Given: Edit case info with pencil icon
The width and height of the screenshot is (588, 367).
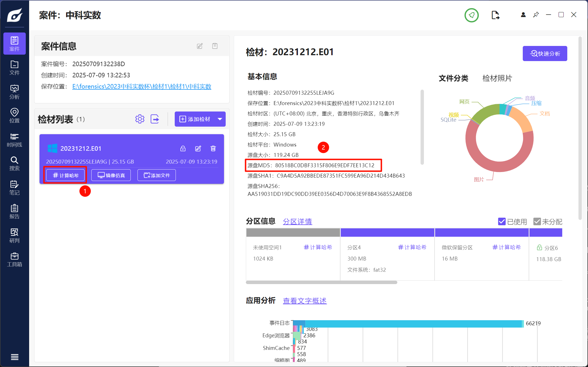Looking at the screenshot, I should [200, 46].
